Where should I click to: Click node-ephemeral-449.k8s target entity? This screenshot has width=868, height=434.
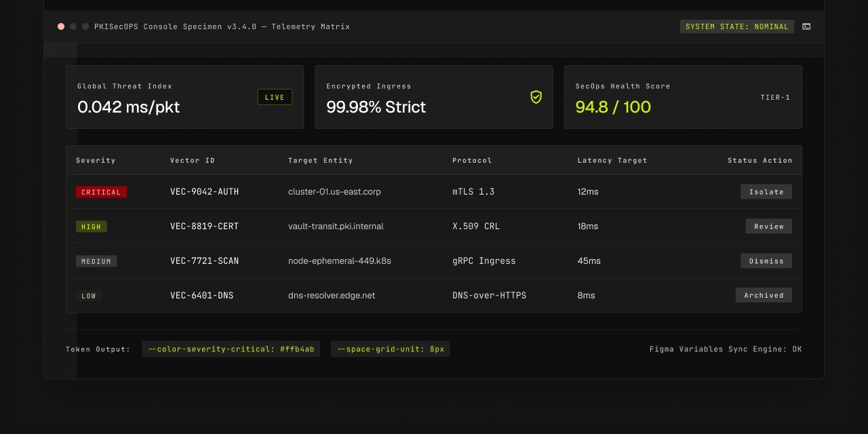[339, 260]
